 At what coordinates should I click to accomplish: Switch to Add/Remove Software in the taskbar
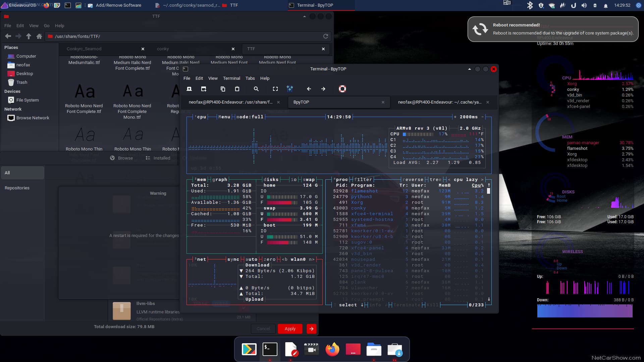[114, 5]
